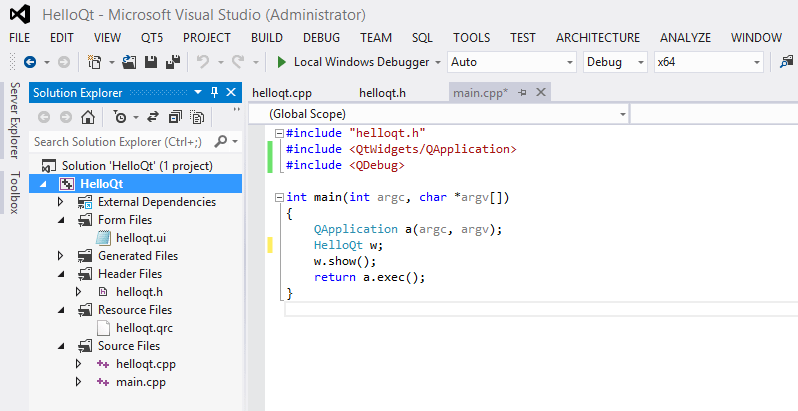Click the Home icon in Solution Explorer
Screen dimensions: 798x411
88,117
